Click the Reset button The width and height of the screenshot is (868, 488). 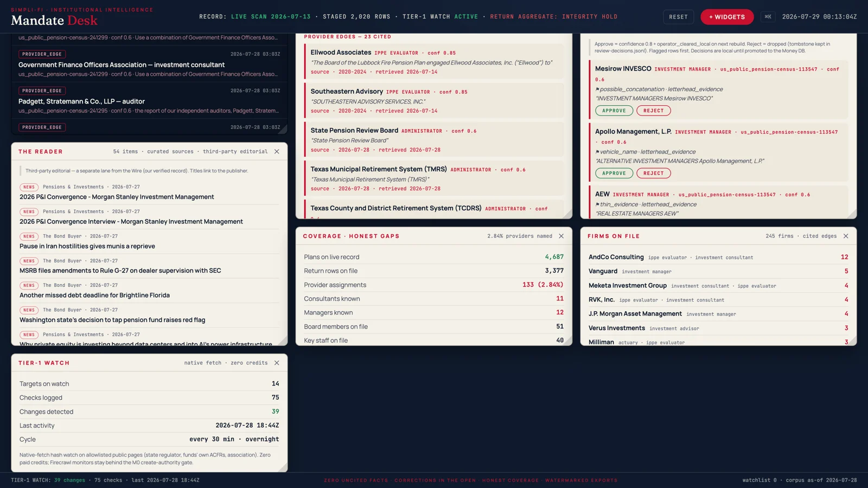(x=678, y=17)
